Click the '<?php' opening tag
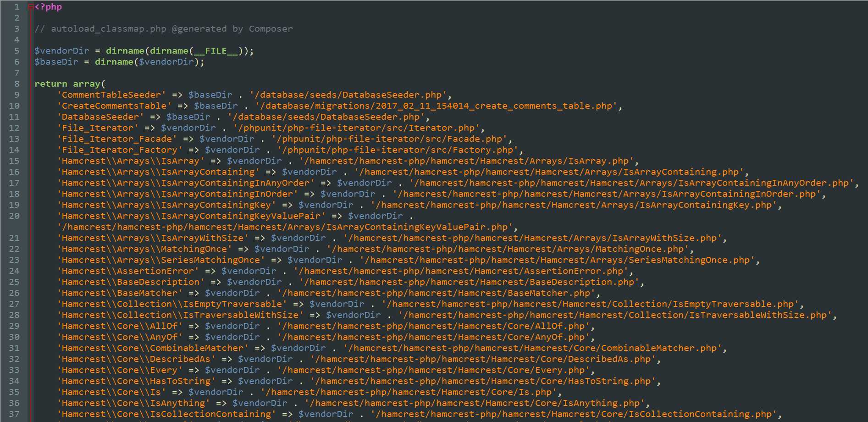Screen dimensions: 868x422 [48, 7]
